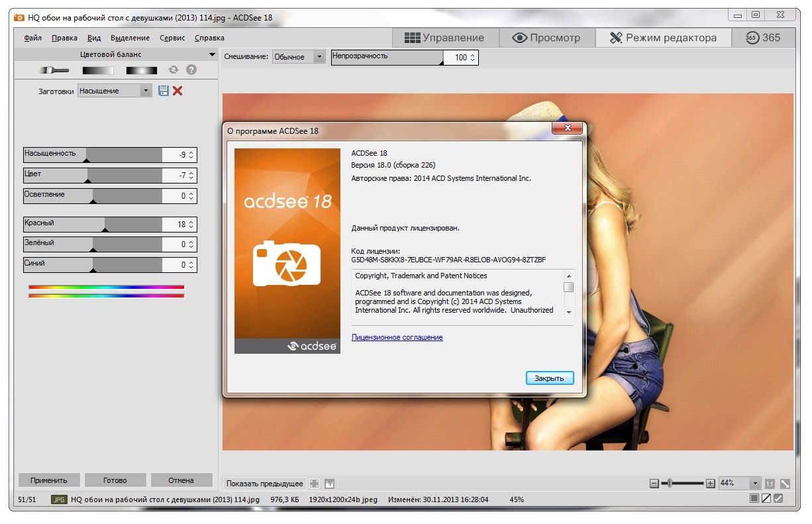Close the О программе ACDSee 18 dialog

568,129
